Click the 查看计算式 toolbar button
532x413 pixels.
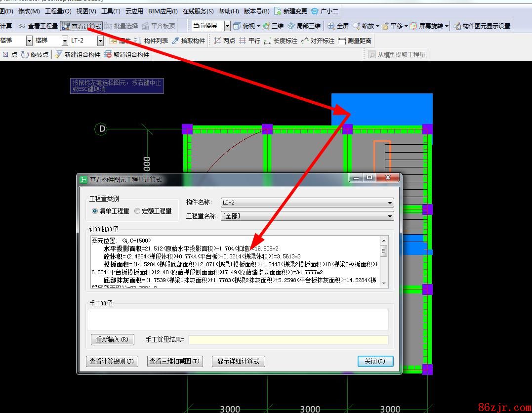[82, 26]
